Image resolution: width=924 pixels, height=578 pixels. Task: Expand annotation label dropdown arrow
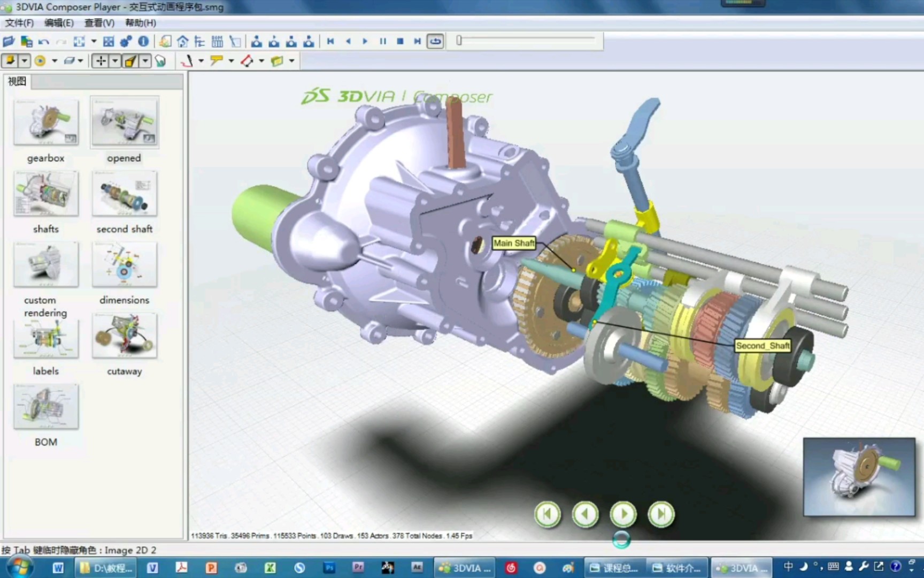click(231, 61)
